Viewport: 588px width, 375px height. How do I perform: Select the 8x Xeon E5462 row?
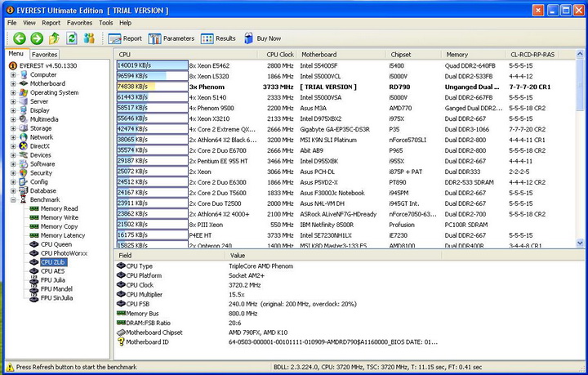345,65
